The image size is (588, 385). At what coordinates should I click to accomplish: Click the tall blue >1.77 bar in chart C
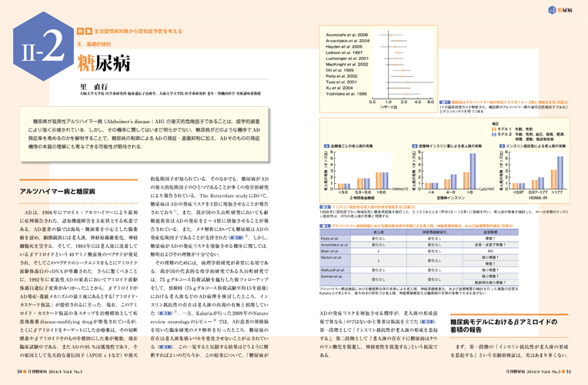[560, 172]
